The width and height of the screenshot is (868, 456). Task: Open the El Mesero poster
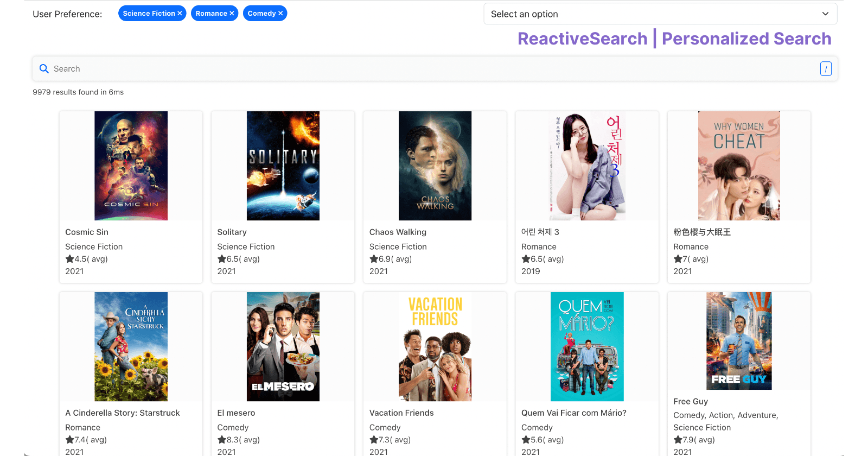pyautogui.click(x=283, y=346)
